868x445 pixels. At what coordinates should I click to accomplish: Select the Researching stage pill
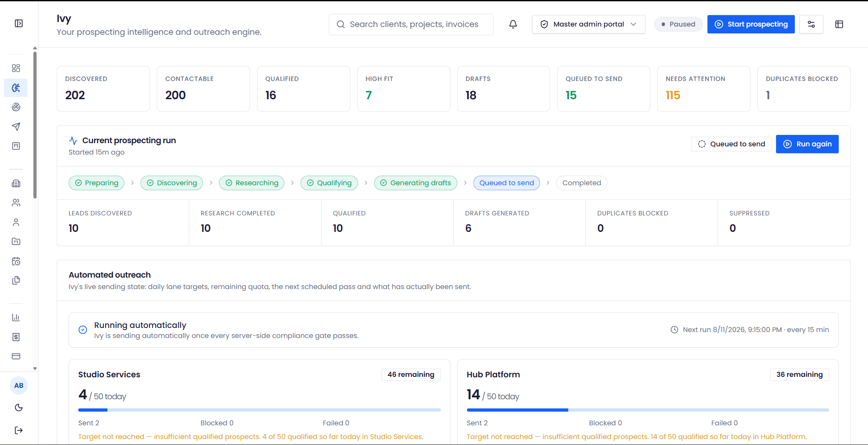[x=252, y=183]
